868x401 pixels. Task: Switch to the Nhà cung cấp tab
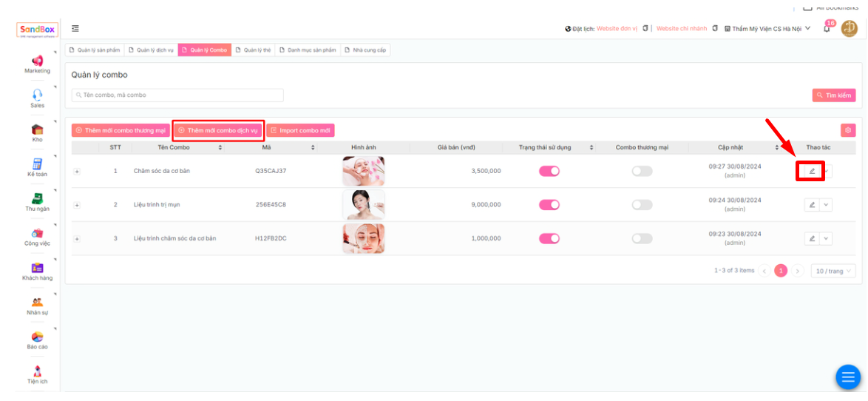coord(365,50)
